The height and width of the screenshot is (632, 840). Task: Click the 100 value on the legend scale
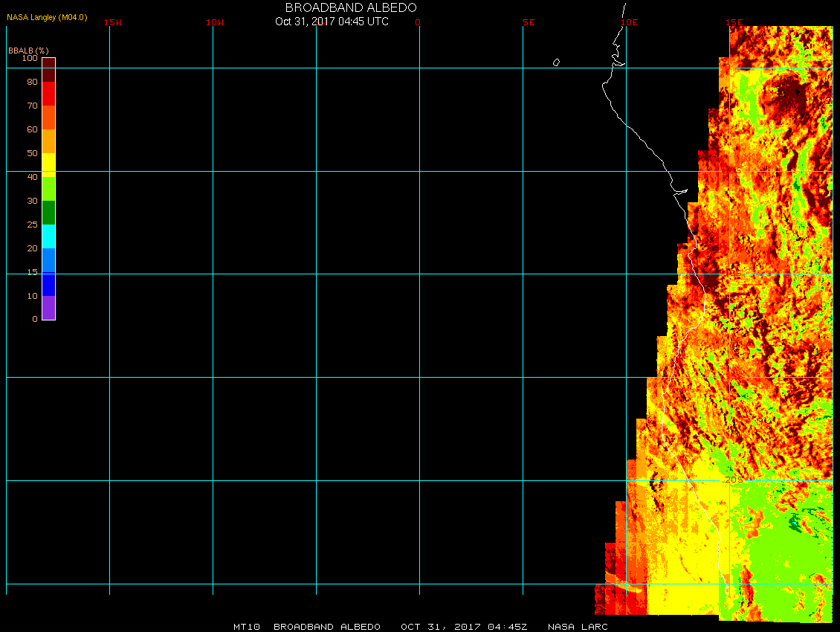click(x=30, y=58)
